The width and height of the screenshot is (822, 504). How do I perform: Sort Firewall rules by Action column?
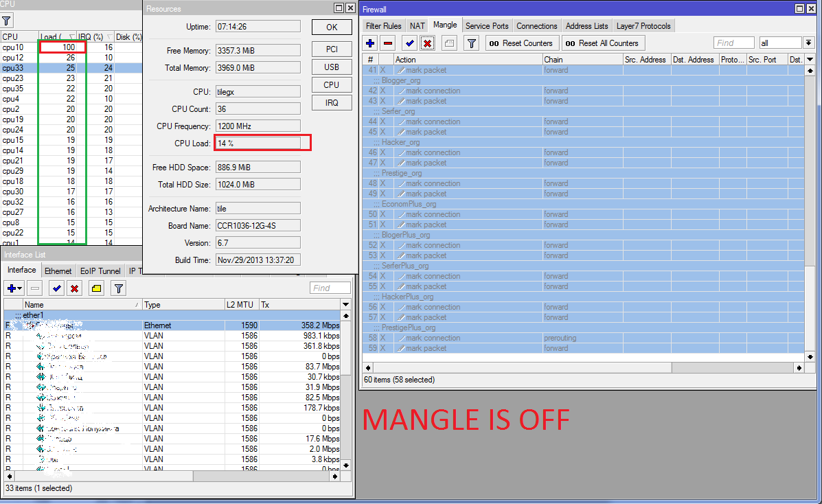click(x=468, y=59)
